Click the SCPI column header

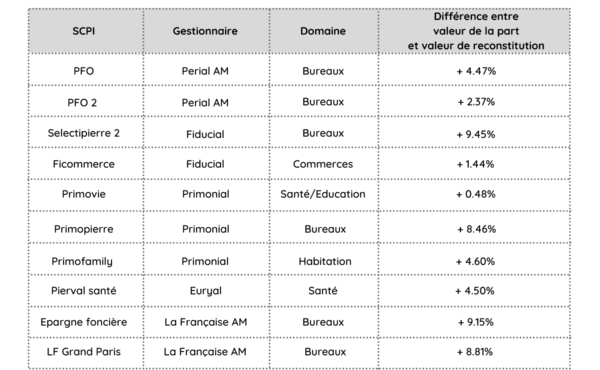(x=83, y=31)
